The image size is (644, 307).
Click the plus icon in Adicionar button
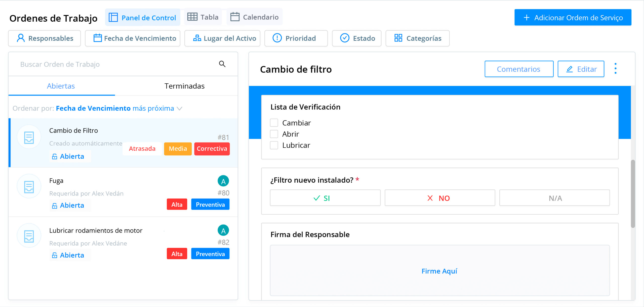[526, 18]
